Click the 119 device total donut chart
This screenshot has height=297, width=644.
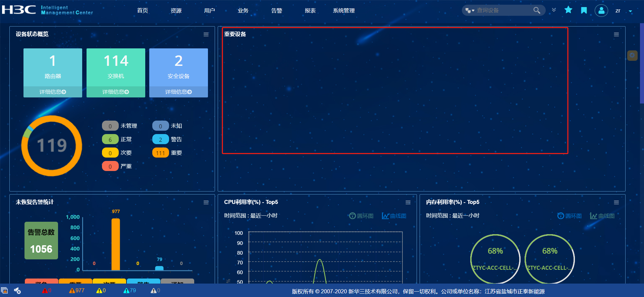coord(52,145)
